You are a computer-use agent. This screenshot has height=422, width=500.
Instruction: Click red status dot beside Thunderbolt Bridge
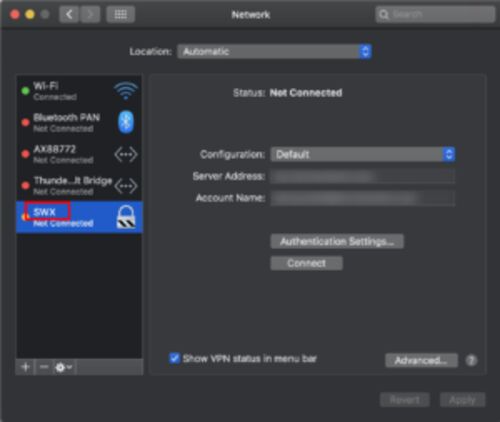click(x=25, y=186)
